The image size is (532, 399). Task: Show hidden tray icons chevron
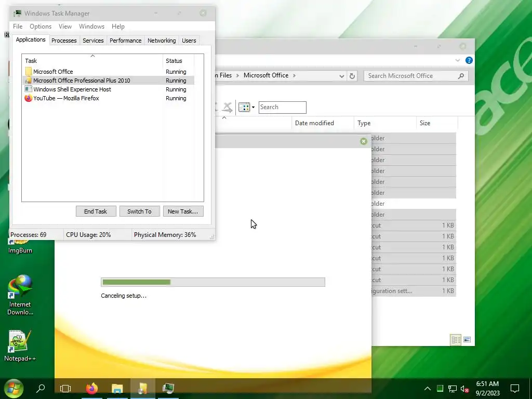click(428, 389)
